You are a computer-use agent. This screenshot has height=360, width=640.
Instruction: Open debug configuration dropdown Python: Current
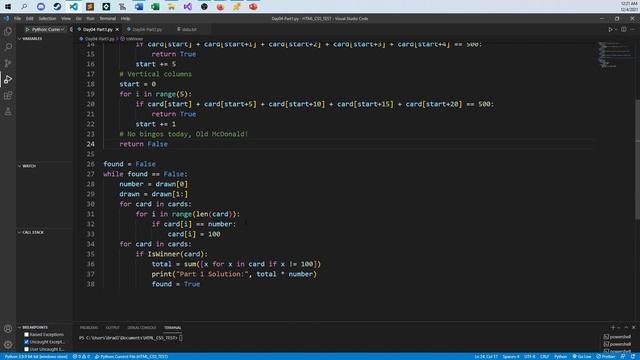coord(48,29)
